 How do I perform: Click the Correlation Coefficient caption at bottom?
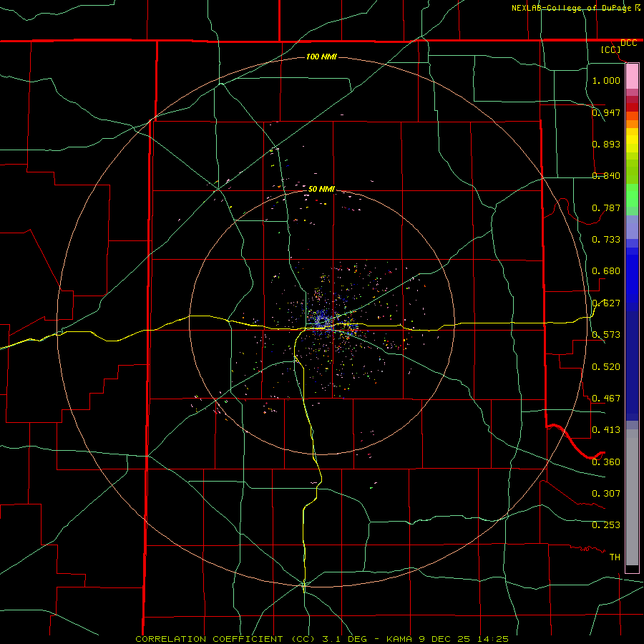322,639
